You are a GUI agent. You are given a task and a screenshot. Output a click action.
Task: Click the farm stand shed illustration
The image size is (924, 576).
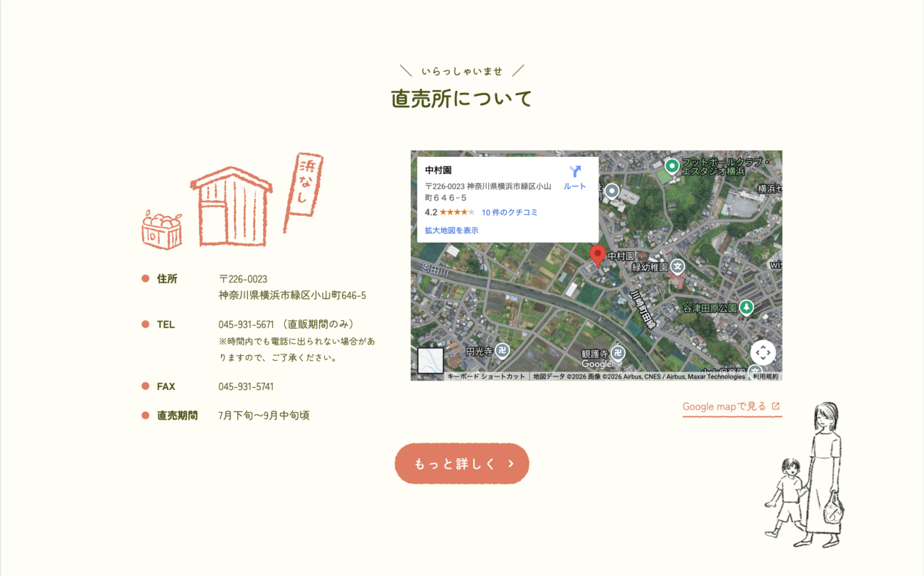(x=231, y=206)
